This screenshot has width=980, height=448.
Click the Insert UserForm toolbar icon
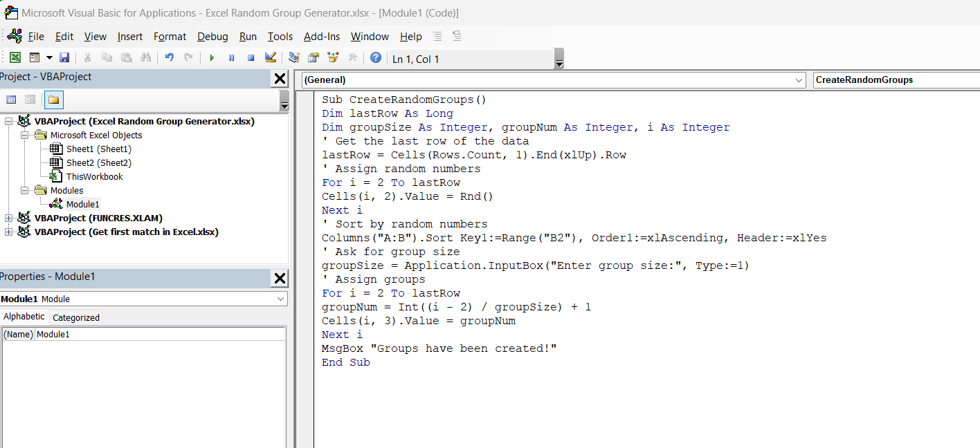[x=35, y=58]
